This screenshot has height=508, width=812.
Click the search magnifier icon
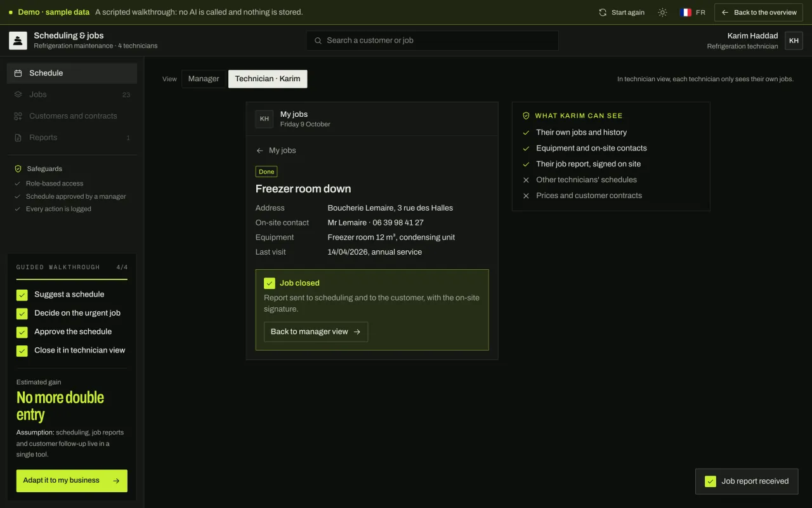click(x=318, y=41)
